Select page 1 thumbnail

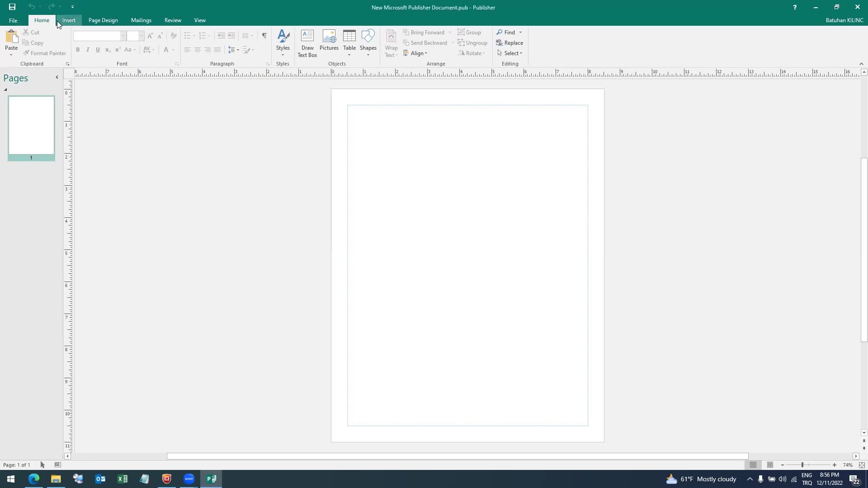(31, 126)
